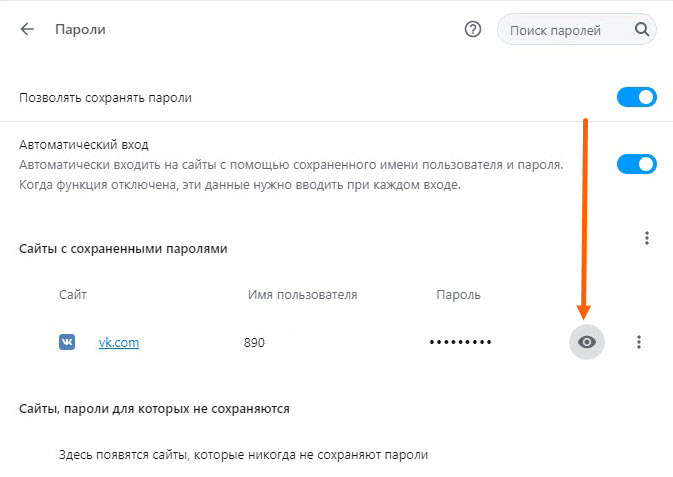Open the vk.com site link
The image size is (673, 477).
(x=118, y=342)
